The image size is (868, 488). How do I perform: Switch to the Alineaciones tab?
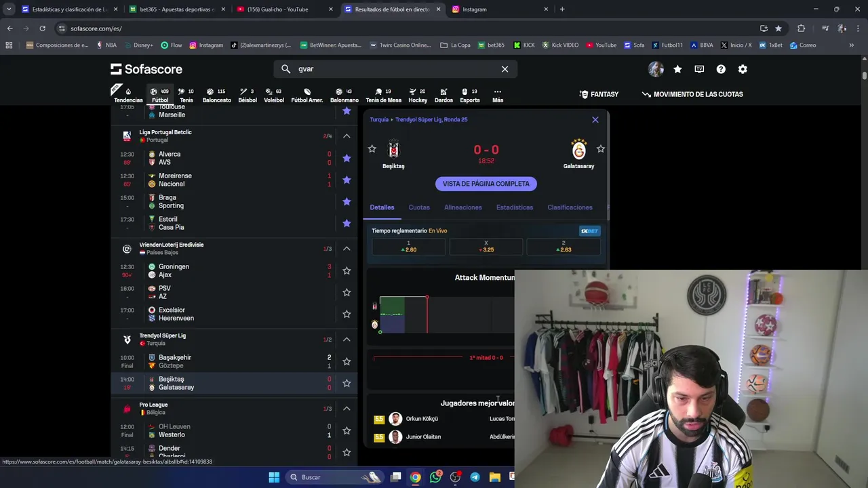point(463,207)
